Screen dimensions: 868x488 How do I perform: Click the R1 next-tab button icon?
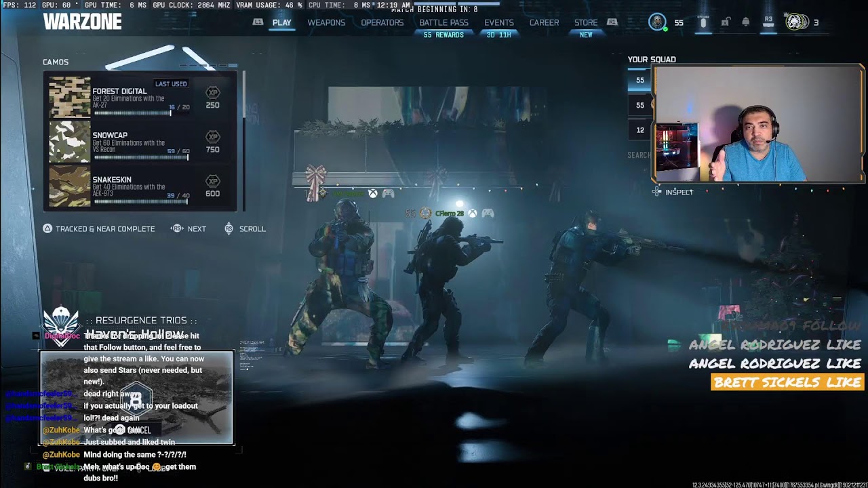(612, 22)
